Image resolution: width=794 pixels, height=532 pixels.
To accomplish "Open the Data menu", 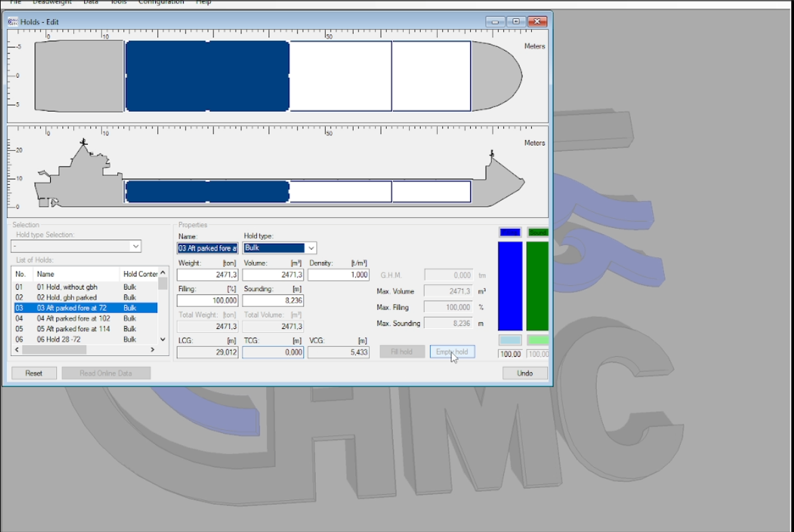I will 91,2.
